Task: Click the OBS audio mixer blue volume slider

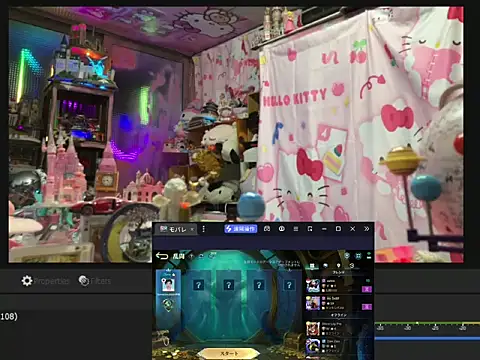Action: pos(427,338)
